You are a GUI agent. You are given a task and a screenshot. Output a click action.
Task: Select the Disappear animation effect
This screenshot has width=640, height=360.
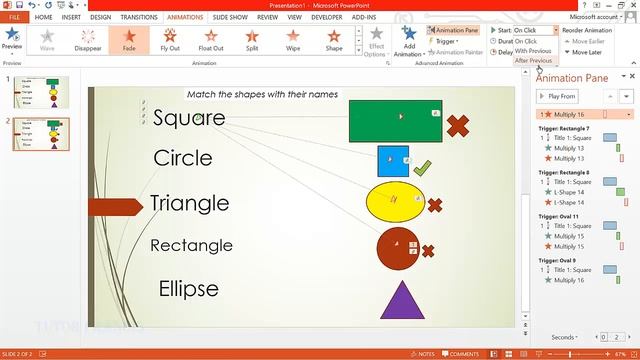[x=88, y=40]
